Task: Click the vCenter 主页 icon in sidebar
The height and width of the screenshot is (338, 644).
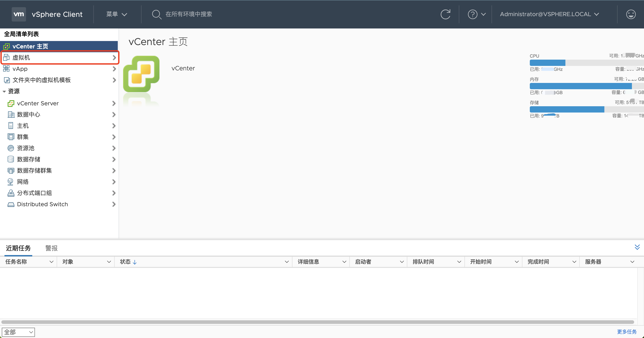Action: point(6,46)
